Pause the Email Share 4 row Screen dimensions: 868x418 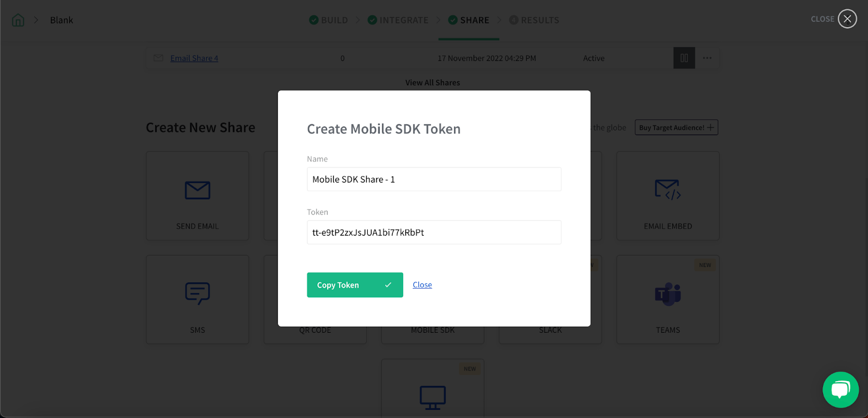[684, 58]
